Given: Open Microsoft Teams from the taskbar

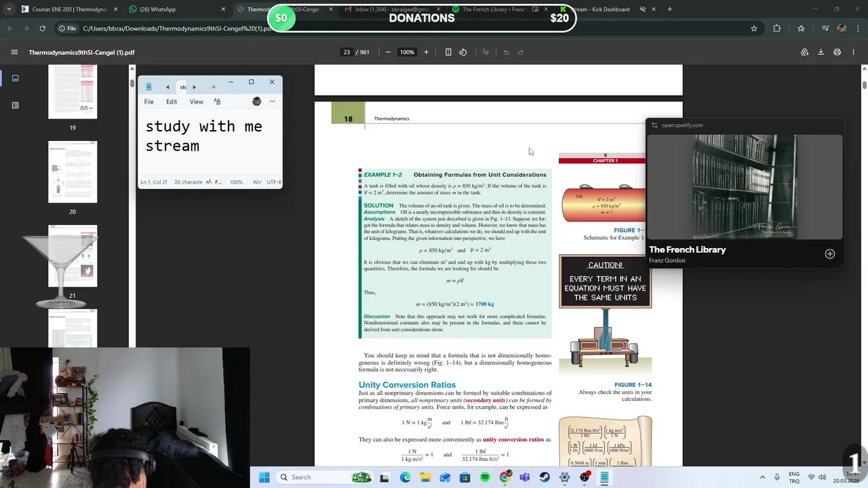Looking at the screenshot, I should point(524,477).
